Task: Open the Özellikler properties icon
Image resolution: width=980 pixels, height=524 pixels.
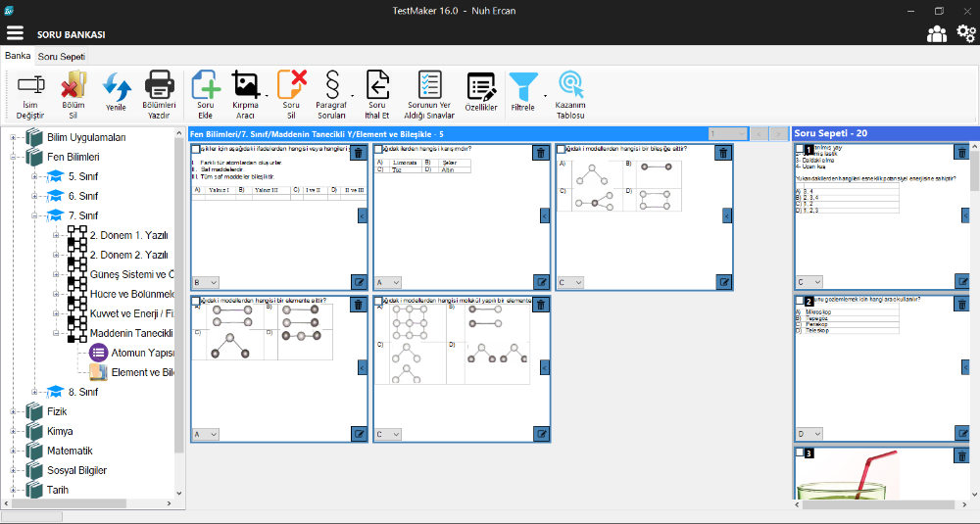Action: point(480,86)
